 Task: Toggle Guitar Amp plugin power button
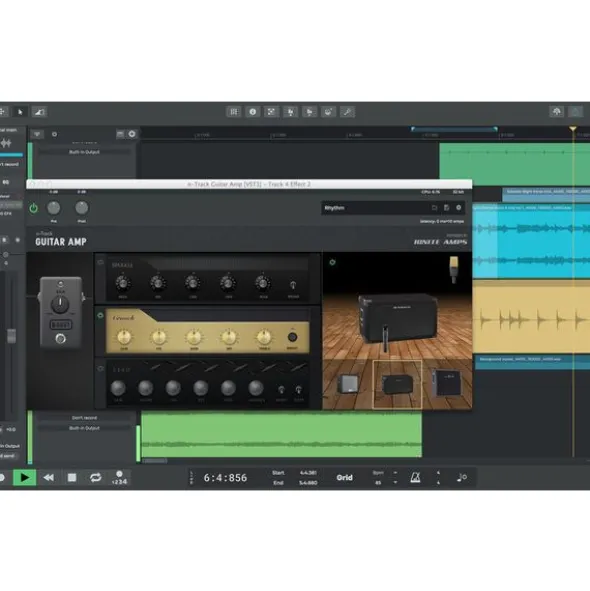tap(34, 208)
